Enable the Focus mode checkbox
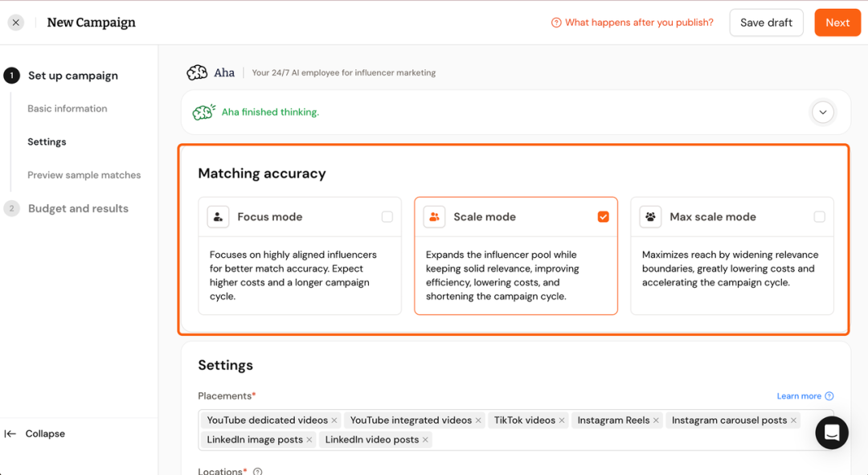Image resolution: width=868 pixels, height=475 pixels. point(387,217)
